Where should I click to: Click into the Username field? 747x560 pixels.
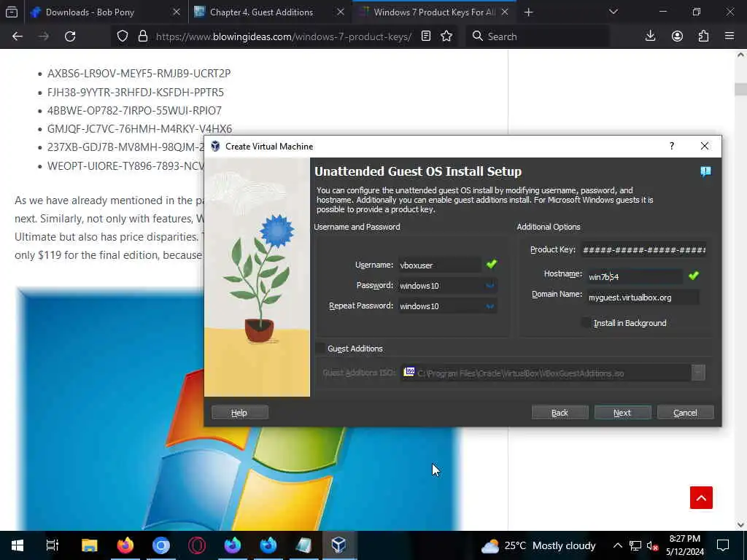click(439, 265)
